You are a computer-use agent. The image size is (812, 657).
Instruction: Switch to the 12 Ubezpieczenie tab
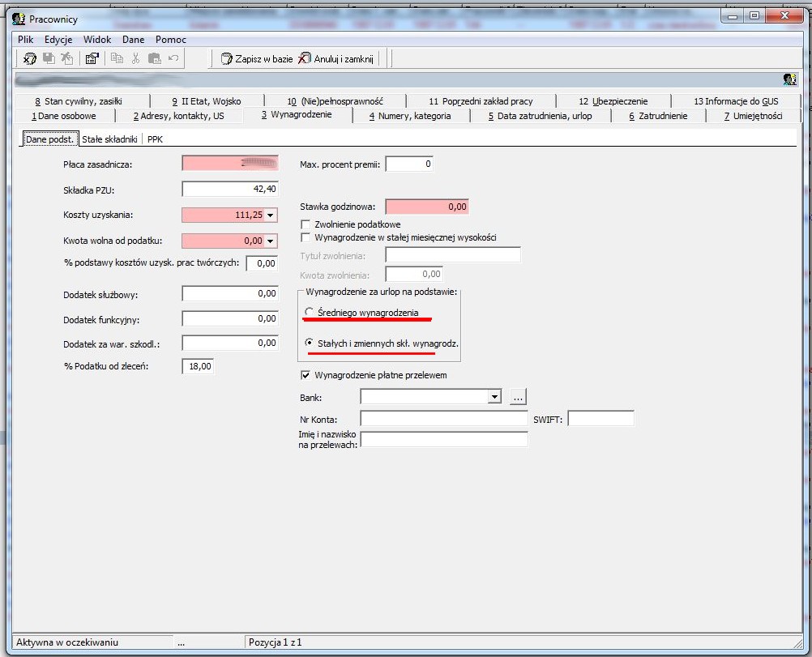click(x=613, y=101)
